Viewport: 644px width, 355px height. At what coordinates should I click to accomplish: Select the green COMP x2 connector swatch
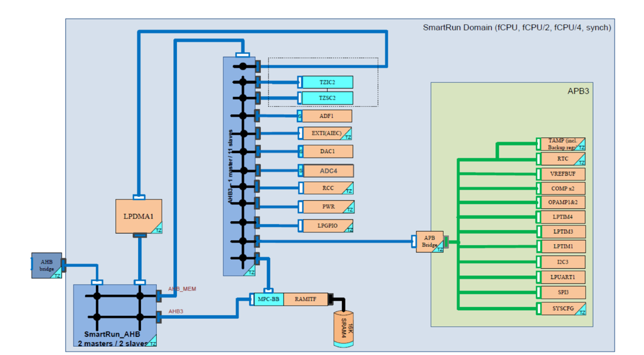(x=538, y=188)
